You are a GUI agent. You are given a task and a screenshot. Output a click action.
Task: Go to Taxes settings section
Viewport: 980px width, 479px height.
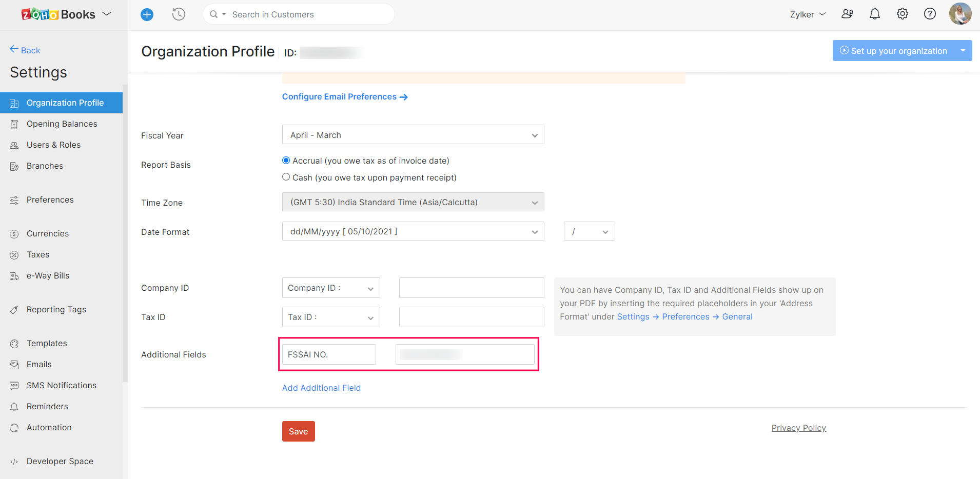pos(38,255)
